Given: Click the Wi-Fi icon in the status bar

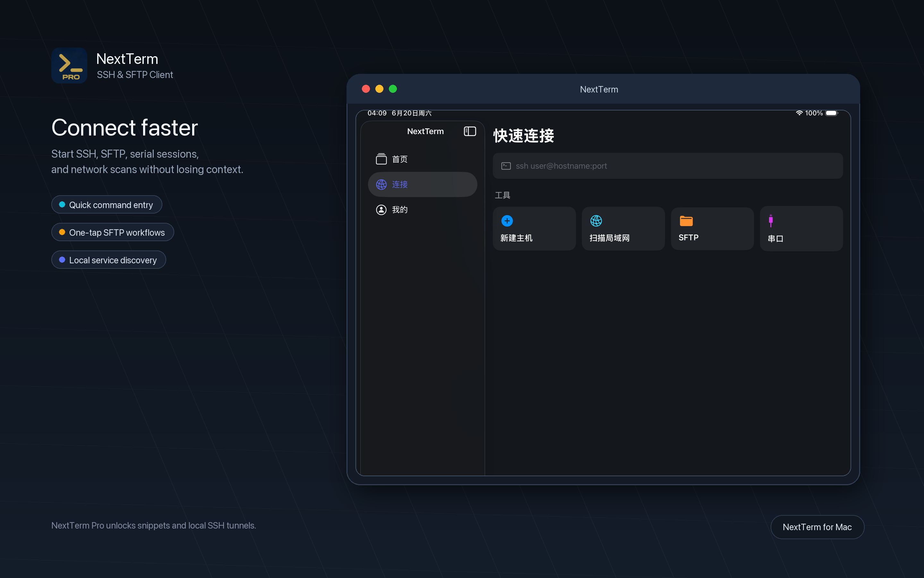Looking at the screenshot, I should tap(799, 113).
